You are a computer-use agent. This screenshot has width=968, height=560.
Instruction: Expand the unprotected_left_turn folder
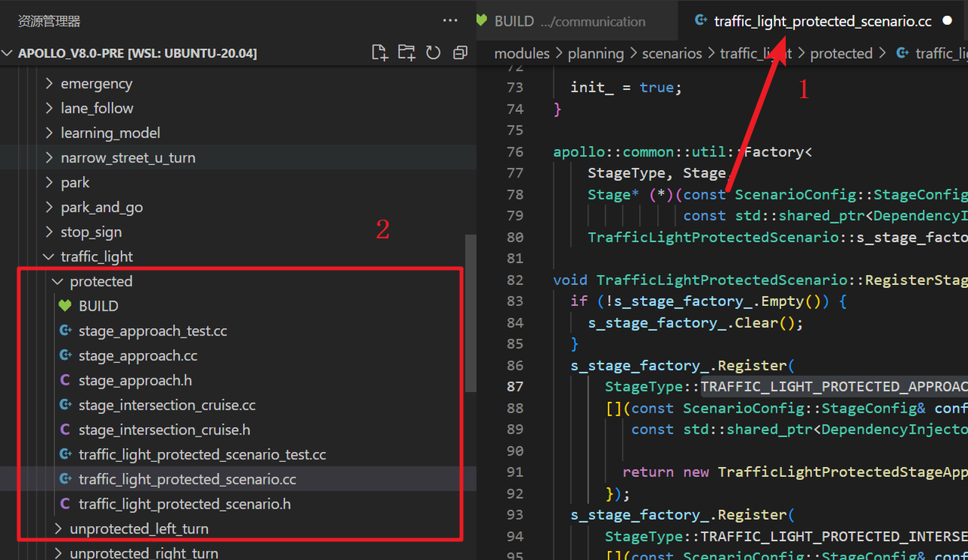pyautogui.click(x=138, y=528)
